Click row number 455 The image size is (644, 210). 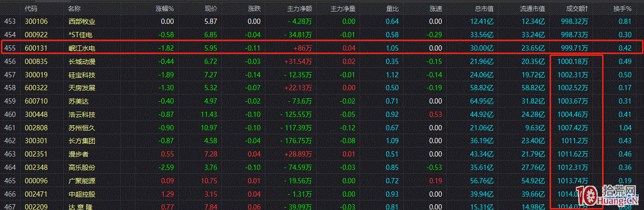coord(10,48)
